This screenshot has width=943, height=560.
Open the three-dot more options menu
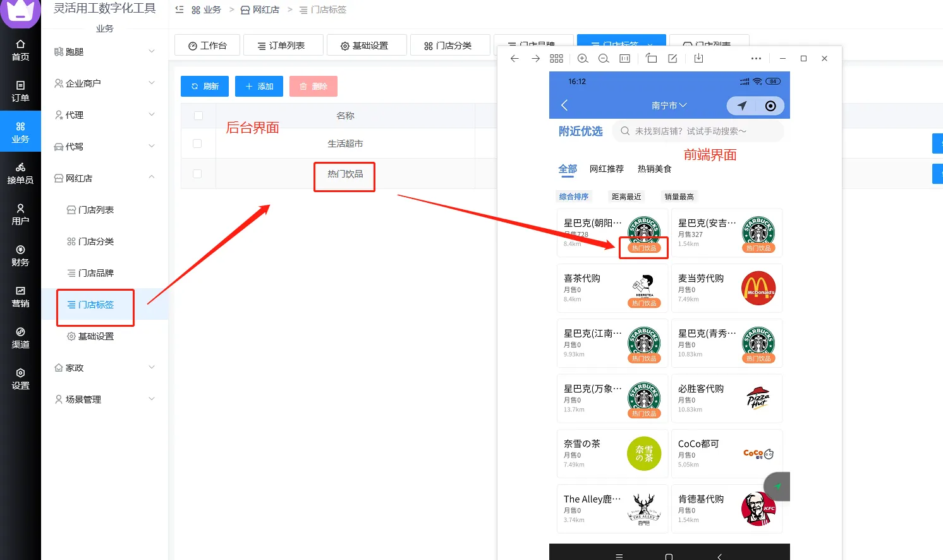(756, 59)
